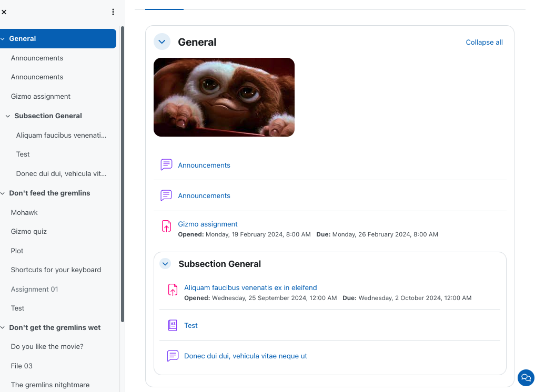Click the Subsection General card heading
Image resolution: width=545 pixels, height=392 pixels.
[x=220, y=264]
